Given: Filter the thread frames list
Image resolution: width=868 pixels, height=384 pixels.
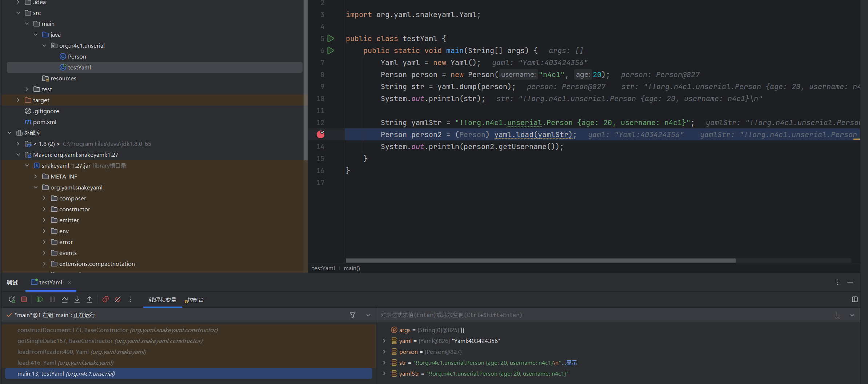Looking at the screenshot, I should click(x=352, y=315).
